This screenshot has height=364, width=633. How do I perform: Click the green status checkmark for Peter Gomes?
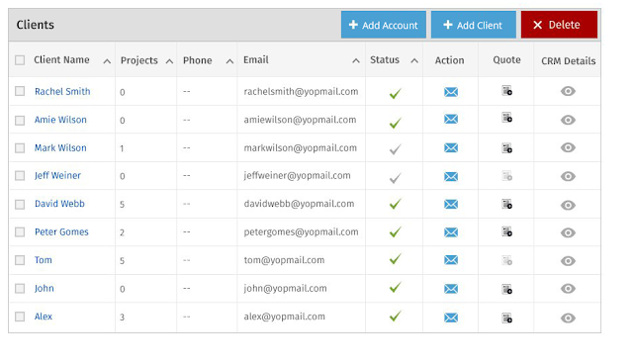396,231
